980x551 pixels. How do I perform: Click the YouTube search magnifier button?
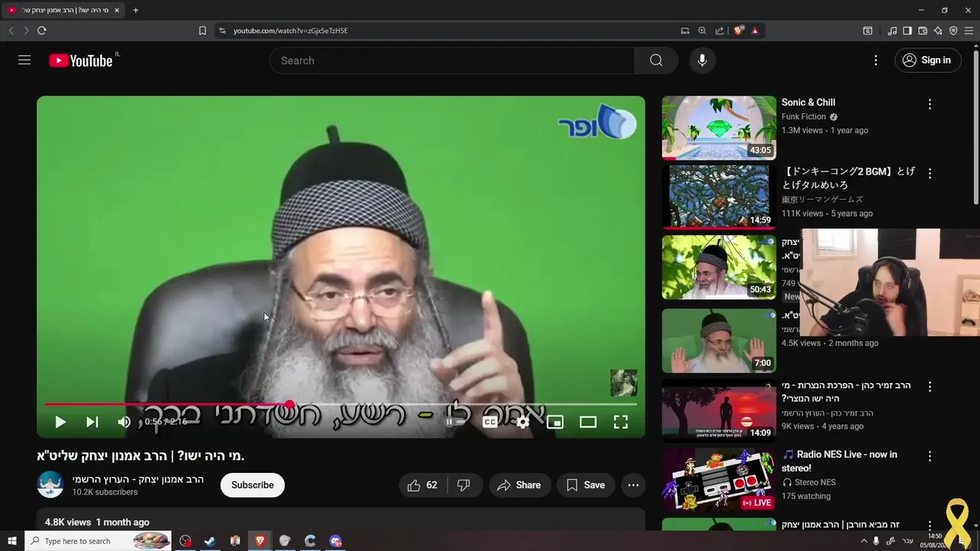(656, 60)
